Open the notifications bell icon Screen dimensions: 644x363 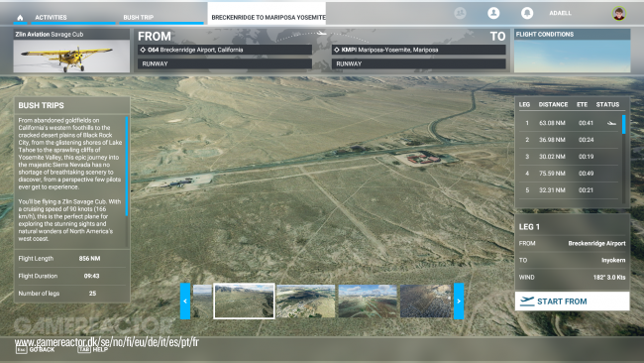(x=527, y=13)
